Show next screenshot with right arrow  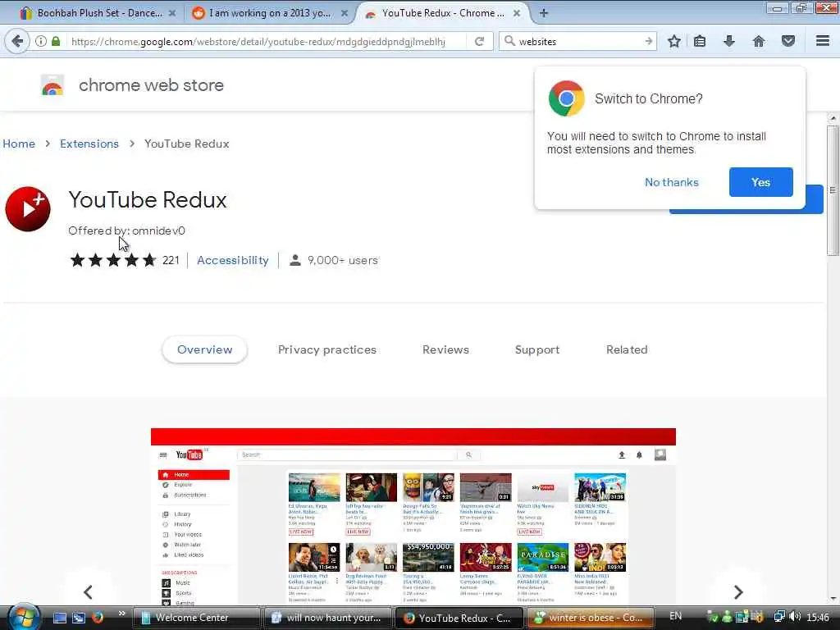(738, 592)
